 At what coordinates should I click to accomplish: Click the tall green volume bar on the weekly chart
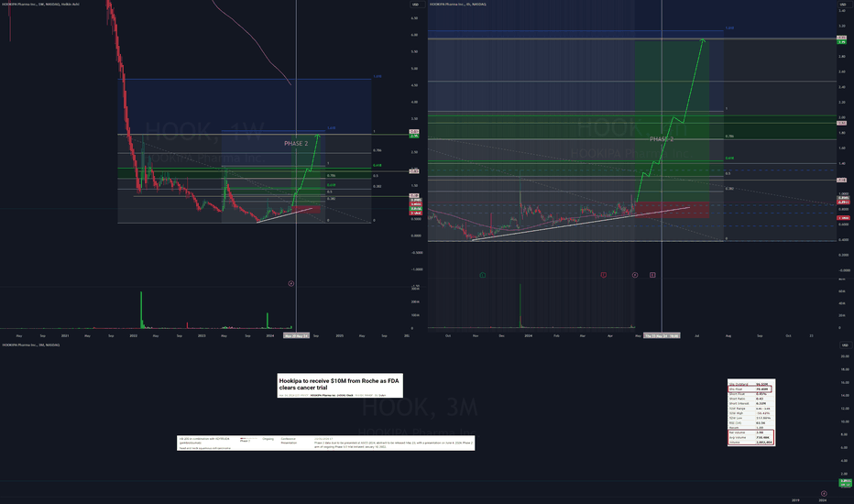(x=141, y=310)
